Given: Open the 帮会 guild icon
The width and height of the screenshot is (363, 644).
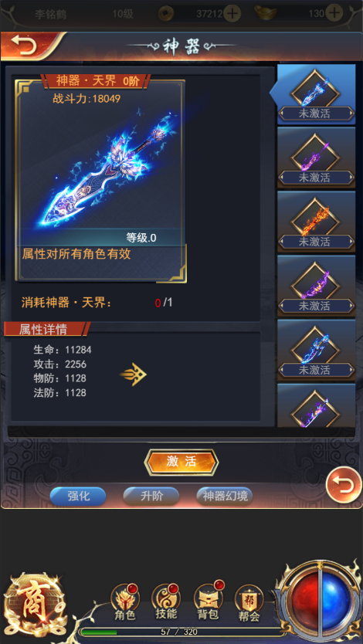Looking at the screenshot, I should pyautogui.click(x=249, y=602).
